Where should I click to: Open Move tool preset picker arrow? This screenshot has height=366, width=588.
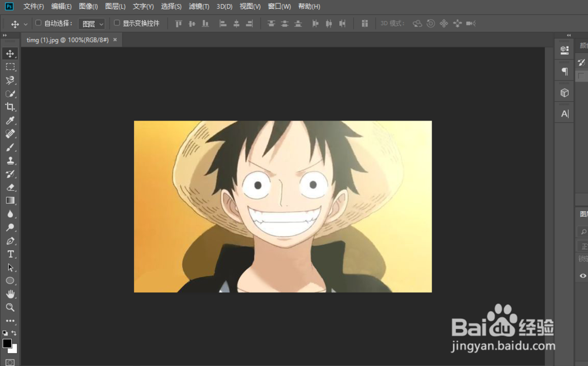(x=25, y=24)
